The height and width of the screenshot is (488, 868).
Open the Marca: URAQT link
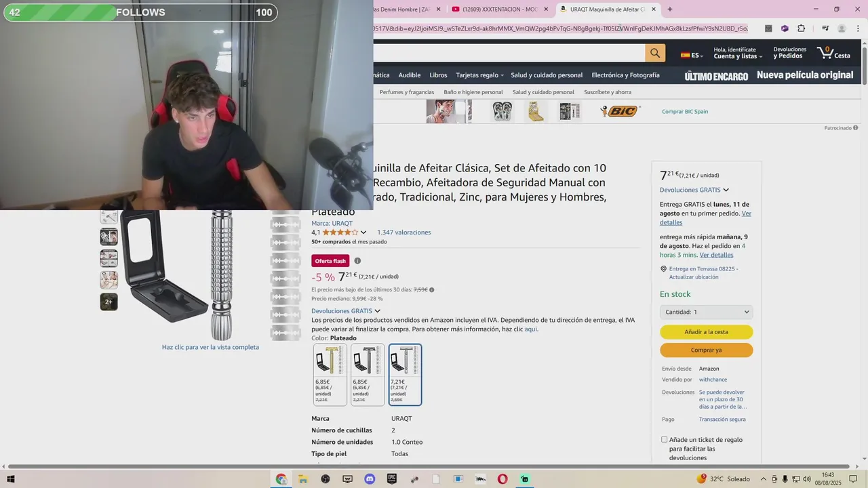point(332,223)
